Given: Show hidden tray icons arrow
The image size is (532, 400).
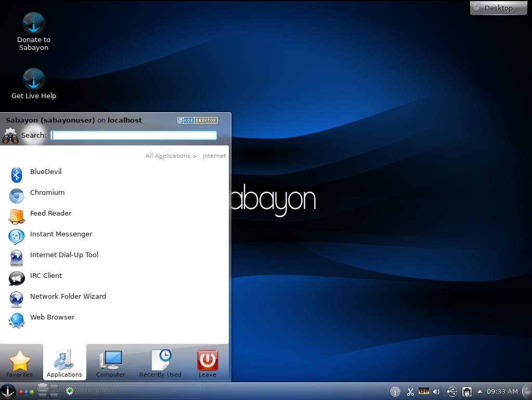Looking at the screenshot, I should pyautogui.click(x=480, y=391).
